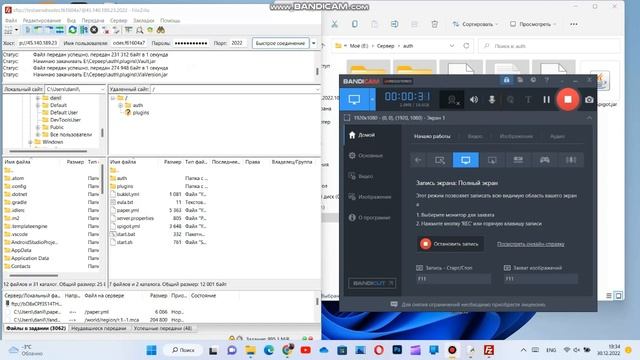
Task: Select Bandicam rectangle area recording mode icon
Action: click(440, 160)
